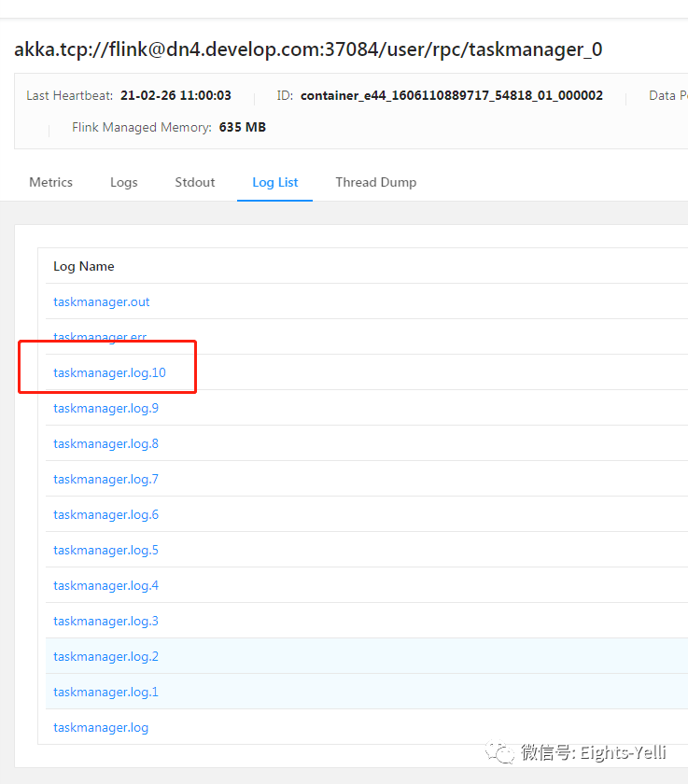688x784 pixels.
Task: Open the current taskmanager.log link
Action: [x=101, y=728]
